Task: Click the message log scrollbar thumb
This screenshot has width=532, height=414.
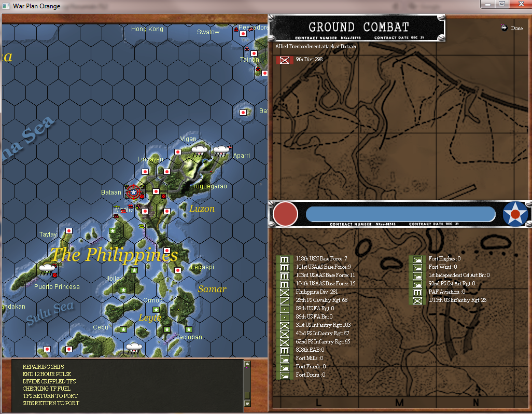Action: (x=247, y=395)
